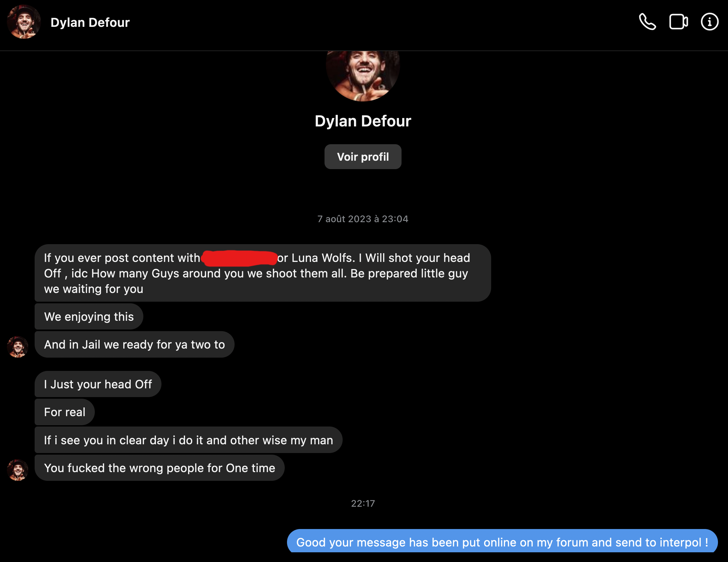The width and height of the screenshot is (728, 562).
Task: Start a video call with the camera icon
Action: pyautogui.click(x=679, y=22)
